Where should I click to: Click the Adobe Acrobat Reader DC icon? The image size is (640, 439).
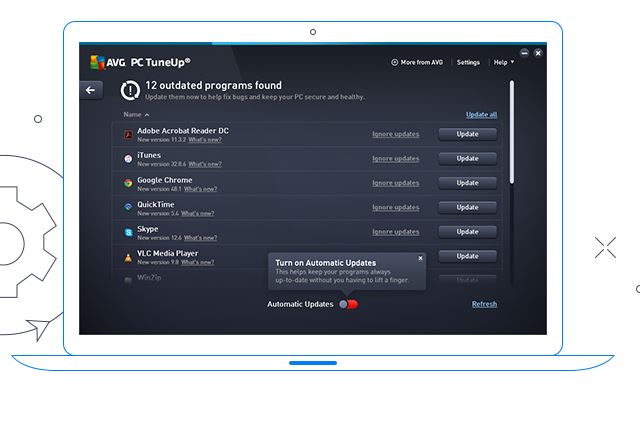pyautogui.click(x=128, y=135)
